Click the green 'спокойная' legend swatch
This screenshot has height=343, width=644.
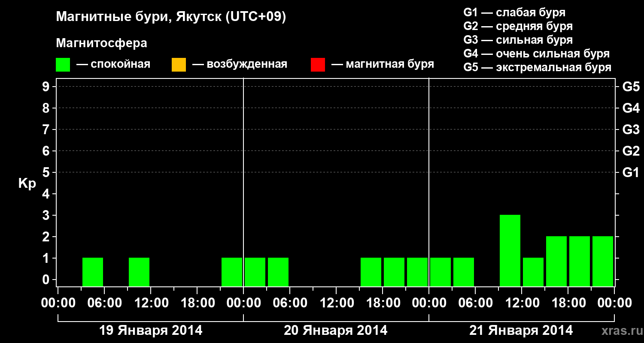63,65
